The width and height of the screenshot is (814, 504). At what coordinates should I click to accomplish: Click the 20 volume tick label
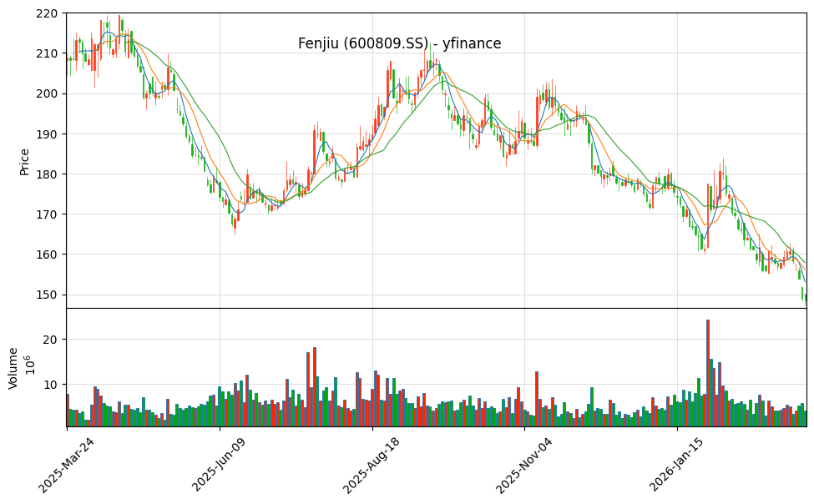coord(52,340)
